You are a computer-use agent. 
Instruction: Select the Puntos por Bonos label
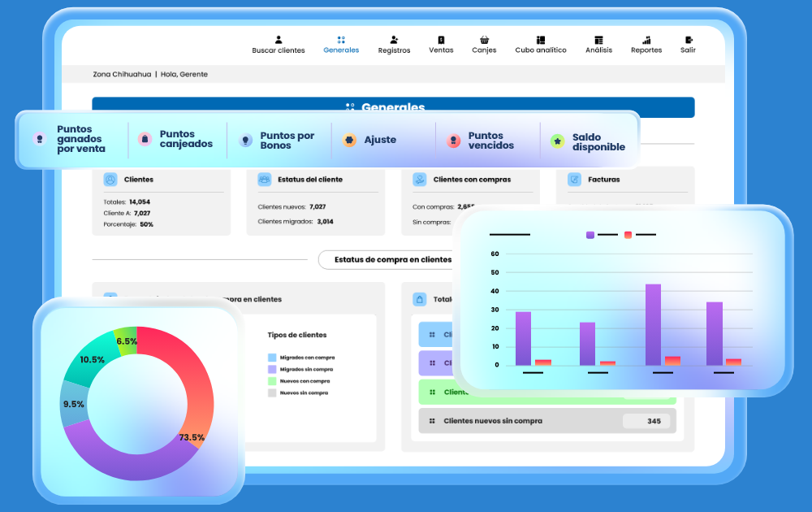pyautogui.click(x=287, y=141)
